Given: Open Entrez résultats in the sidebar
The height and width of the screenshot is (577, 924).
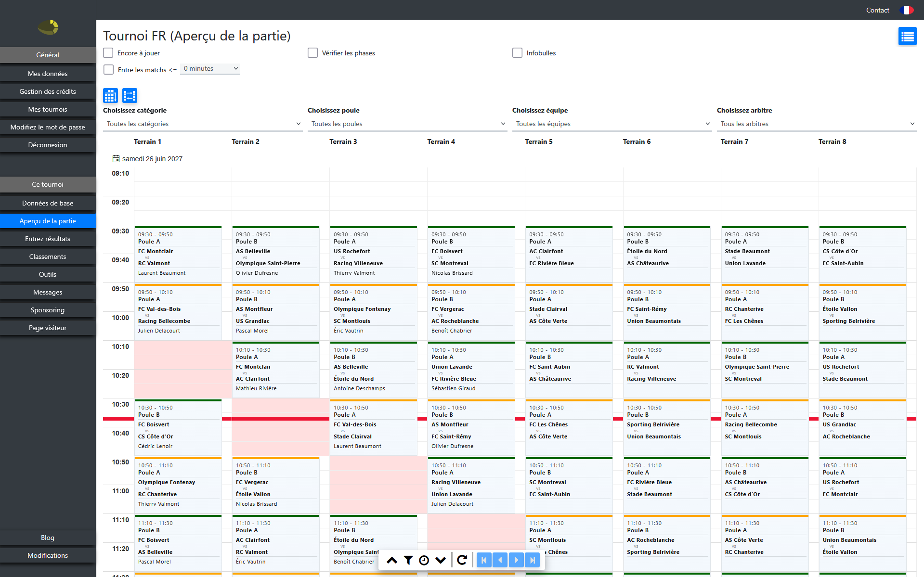Looking at the screenshot, I should 48,239.
